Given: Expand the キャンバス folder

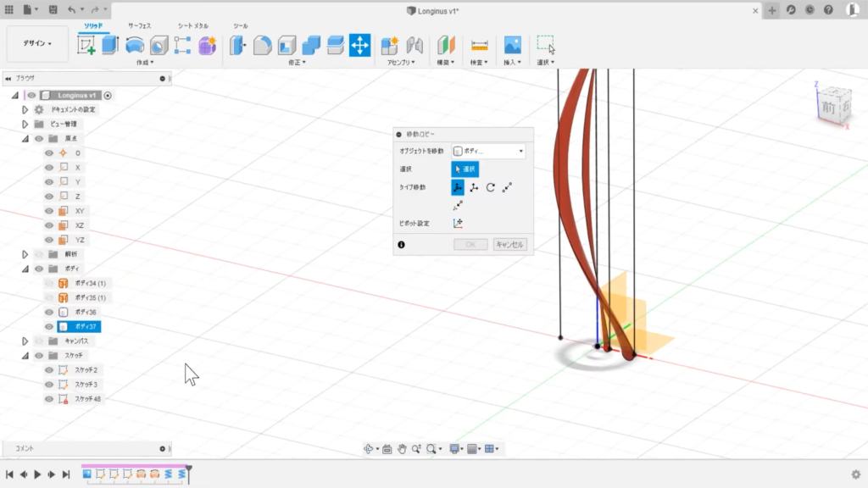Looking at the screenshot, I should tap(25, 341).
